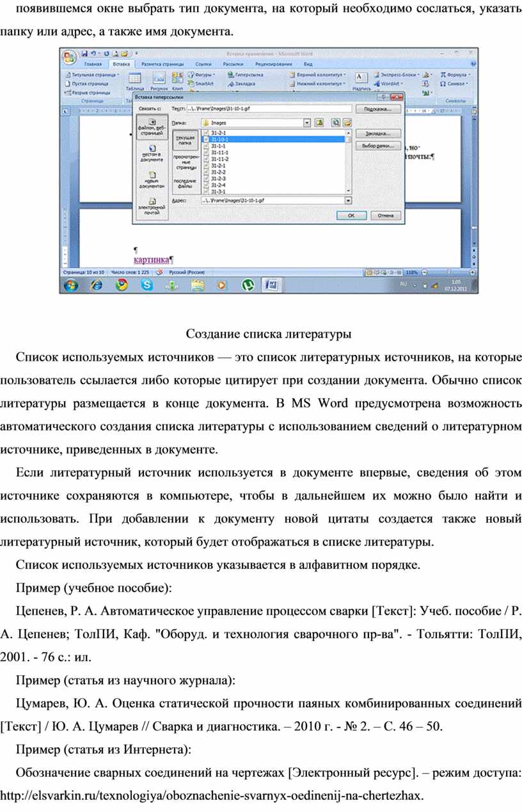This screenshot has height=812, width=522.
Task: Click the Подсказка... button
Action: click(x=378, y=109)
